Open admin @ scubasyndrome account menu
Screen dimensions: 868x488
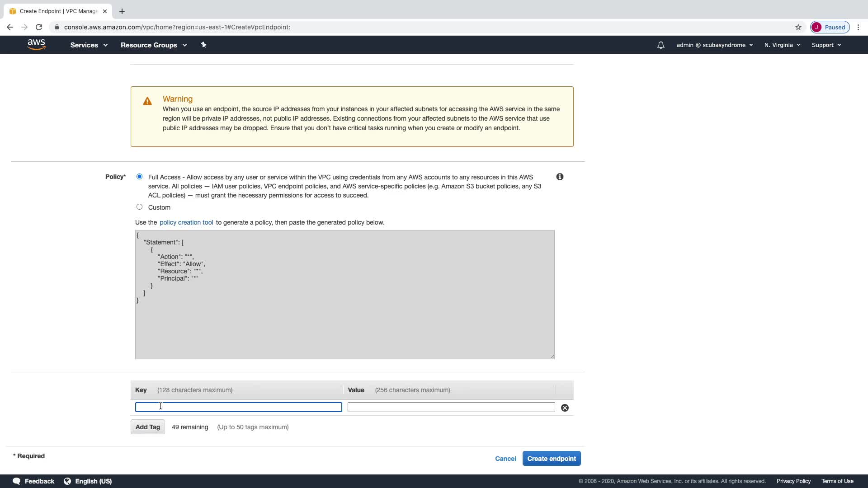714,45
